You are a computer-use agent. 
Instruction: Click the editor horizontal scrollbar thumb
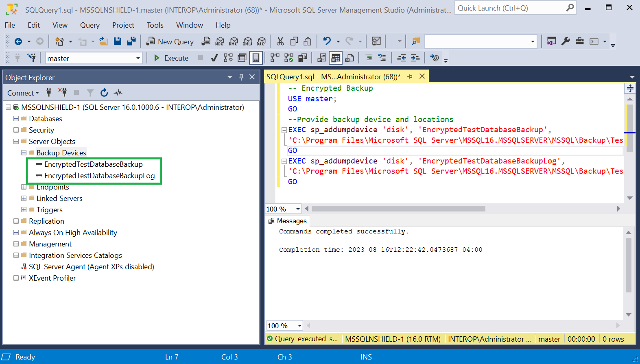point(399,209)
